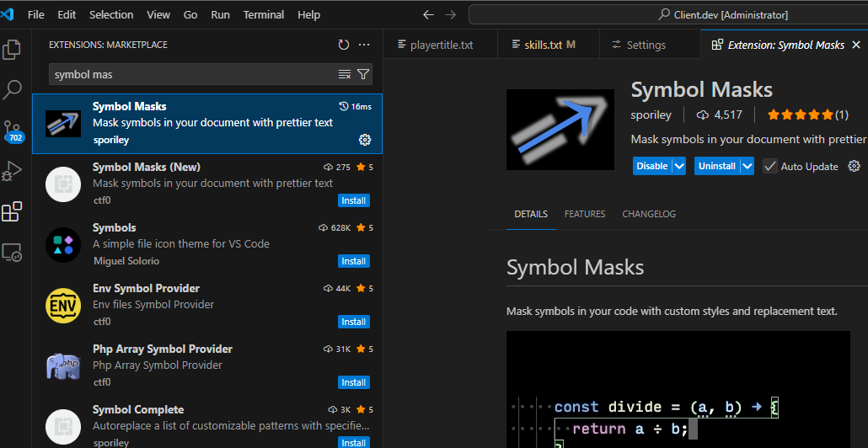Screen dimensions: 868x448
Task: Open the Remote Explorer view
Action: tap(12, 252)
